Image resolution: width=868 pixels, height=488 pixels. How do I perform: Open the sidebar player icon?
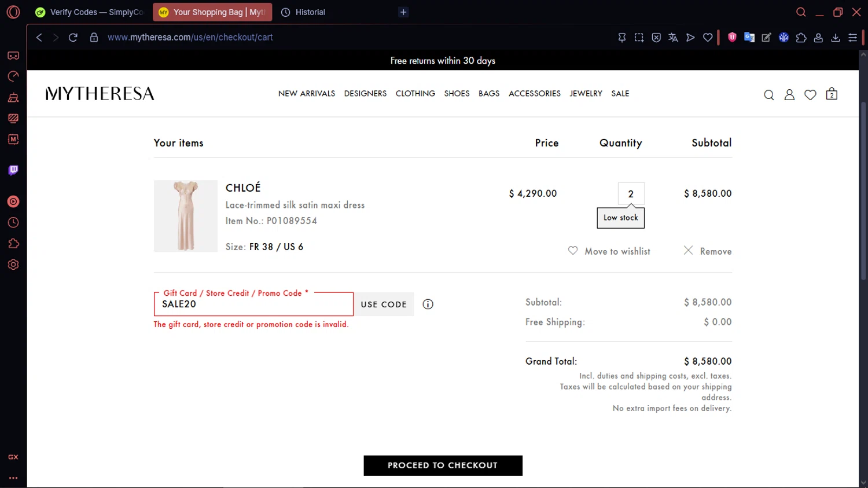point(13,201)
